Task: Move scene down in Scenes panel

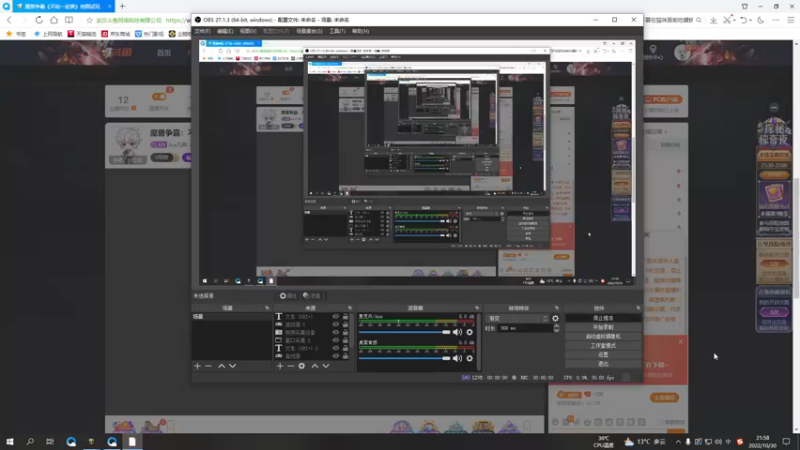Action: [x=233, y=366]
